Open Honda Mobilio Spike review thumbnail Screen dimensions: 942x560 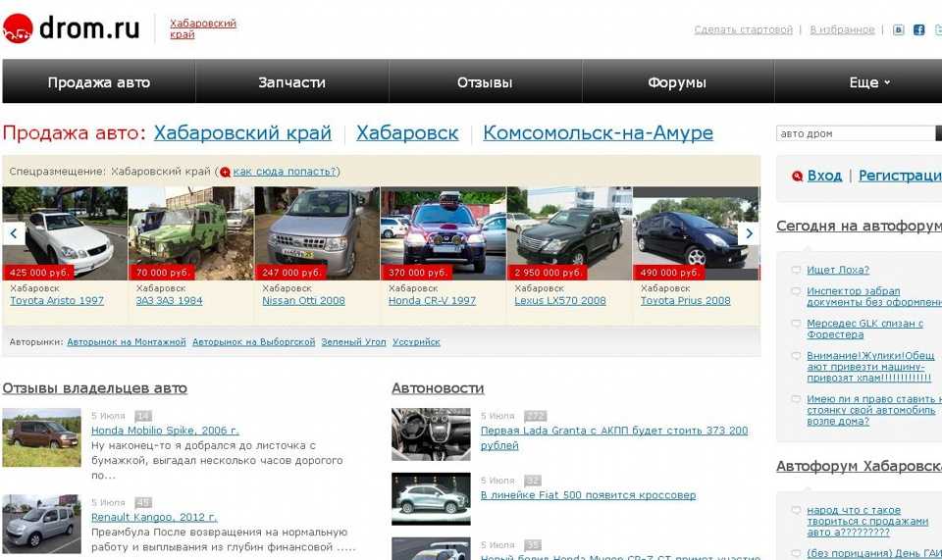click(x=41, y=437)
